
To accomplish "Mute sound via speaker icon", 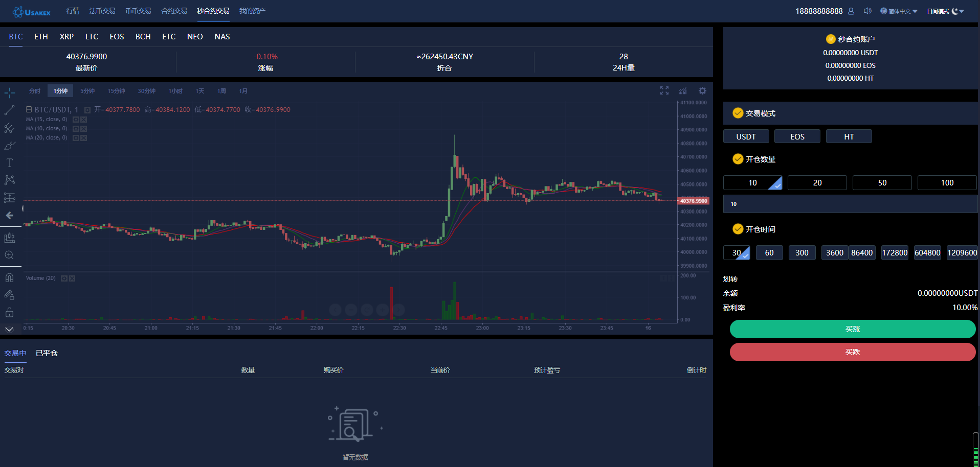I will [867, 11].
